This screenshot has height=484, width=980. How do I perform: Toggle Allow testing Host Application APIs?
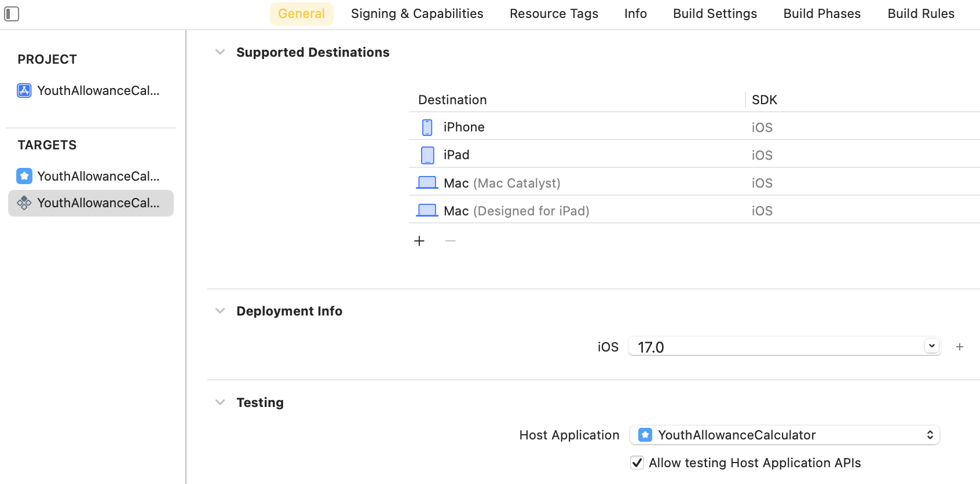pos(637,463)
